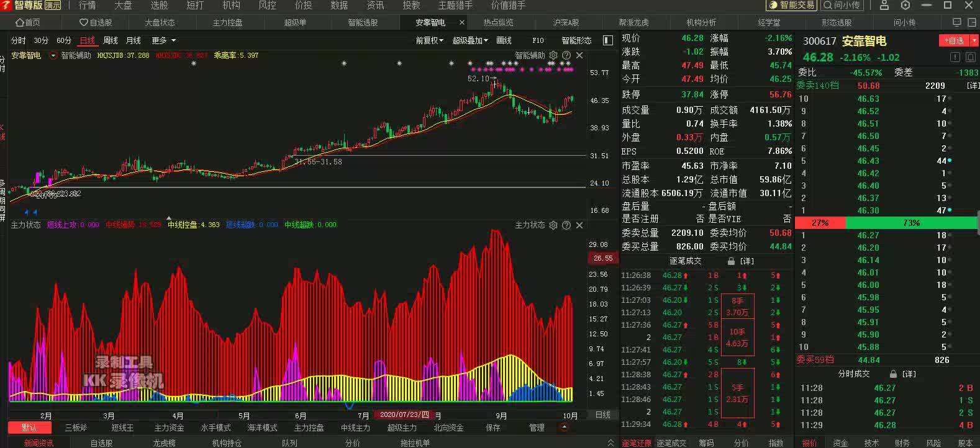Click the note icon below the +自选 arrow

click(969, 56)
